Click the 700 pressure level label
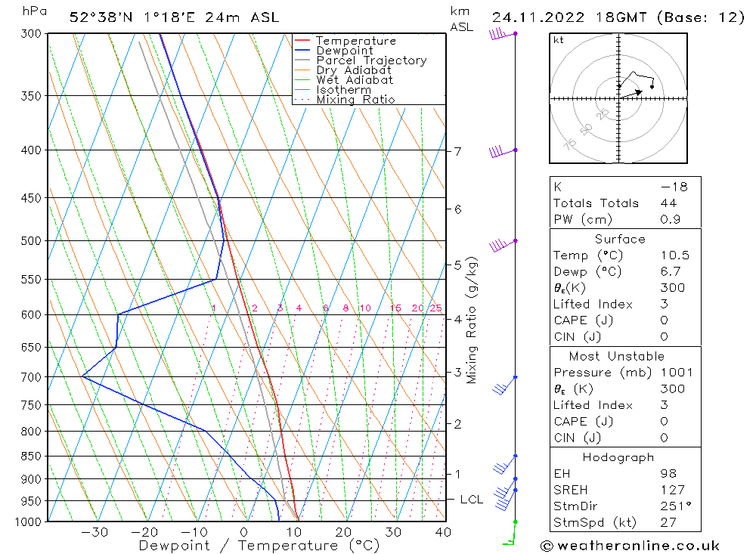The width and height of the screenshot is (756, 554). point(31,377)
